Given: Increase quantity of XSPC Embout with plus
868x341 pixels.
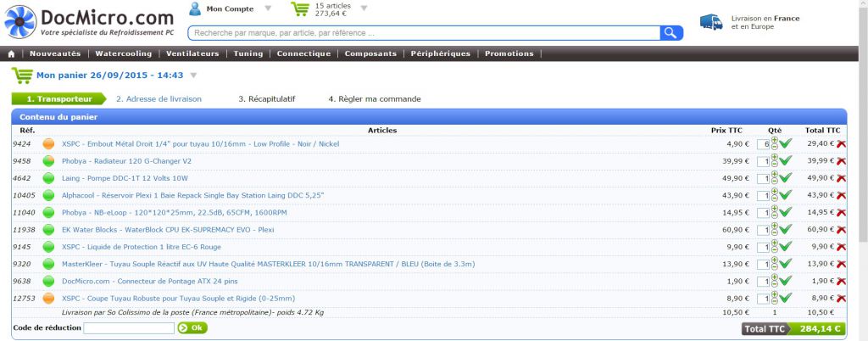Looking at the screenshot, I should (x=775, y=141).
